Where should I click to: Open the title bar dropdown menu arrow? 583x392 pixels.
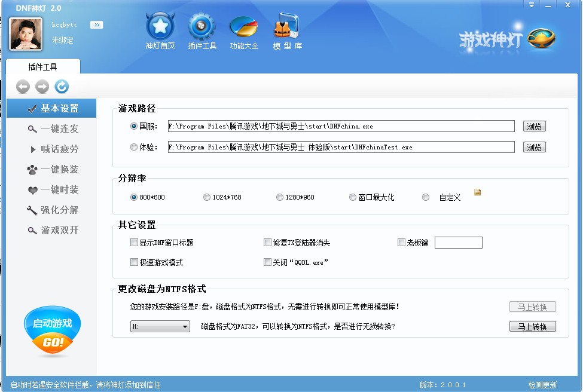tap(532, 5)
